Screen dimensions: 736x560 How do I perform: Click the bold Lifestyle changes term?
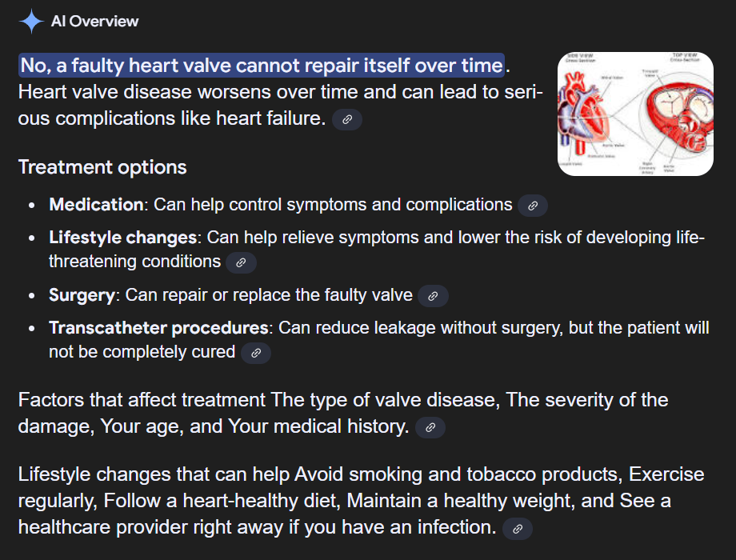(123, 238)
